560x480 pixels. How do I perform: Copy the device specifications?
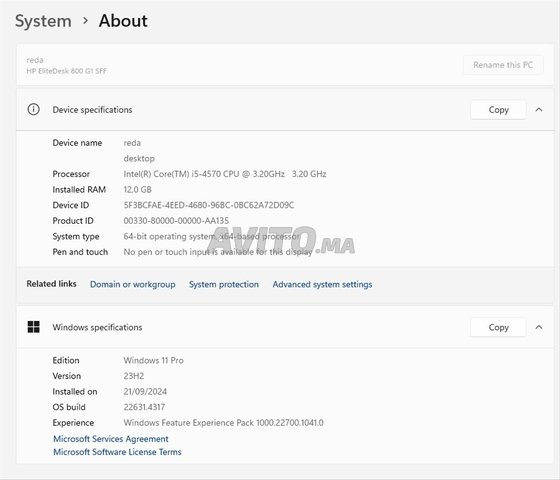point(498,110)
